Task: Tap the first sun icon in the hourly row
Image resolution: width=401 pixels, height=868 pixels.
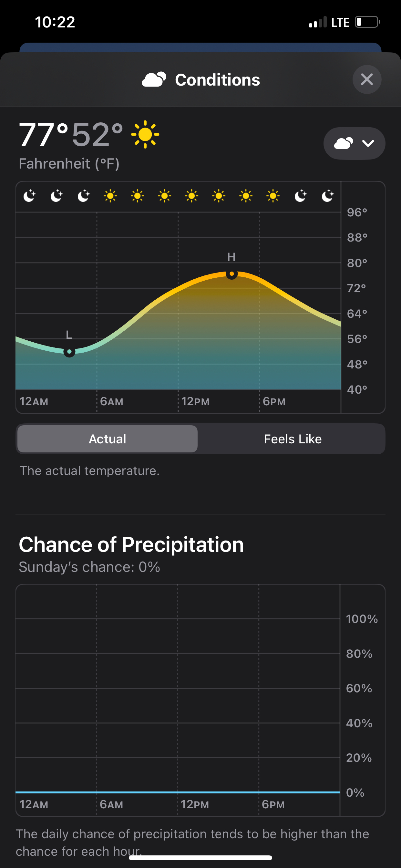Action: coord(110,196)
